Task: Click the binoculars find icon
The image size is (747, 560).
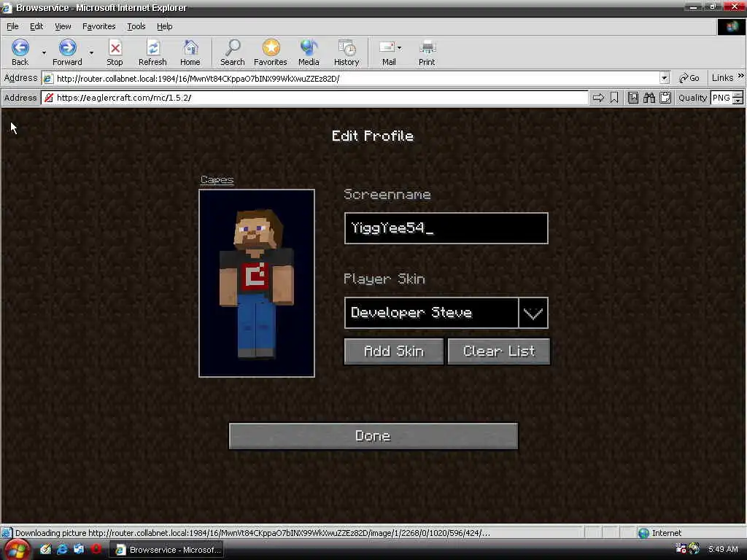Action: coord(649,98)
